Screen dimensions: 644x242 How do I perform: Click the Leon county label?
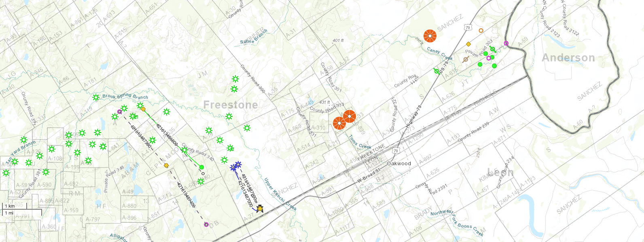(500, 173)
